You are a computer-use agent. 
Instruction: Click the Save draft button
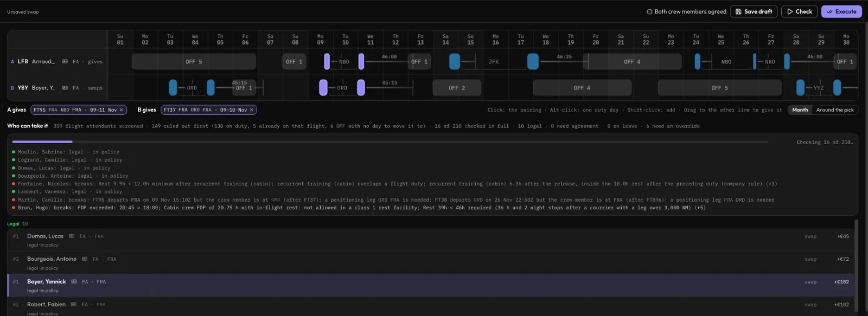[x=754, y=11]
